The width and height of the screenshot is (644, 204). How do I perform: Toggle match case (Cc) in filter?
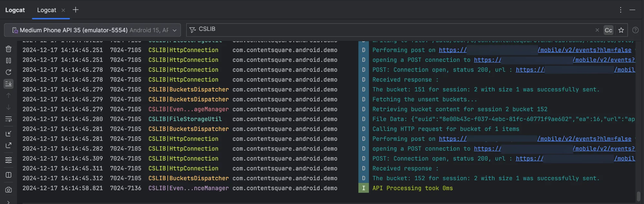608,30
